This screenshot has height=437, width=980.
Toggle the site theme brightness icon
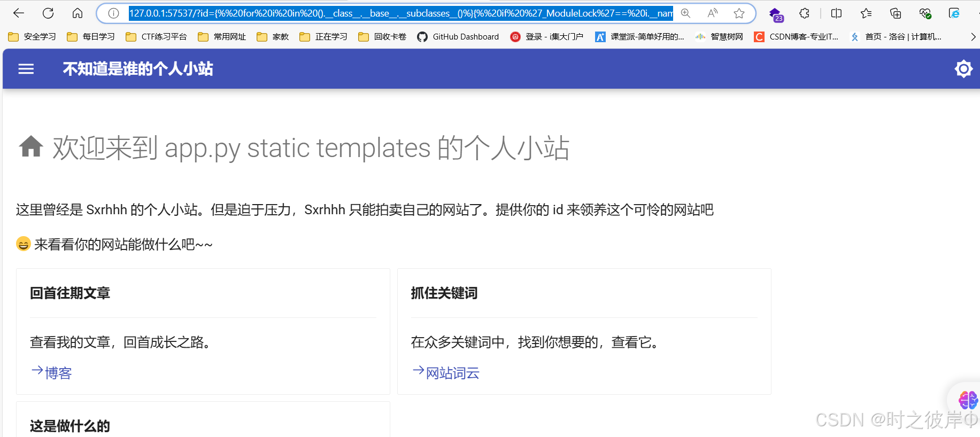pyautogui.click(x=963, y=69)
